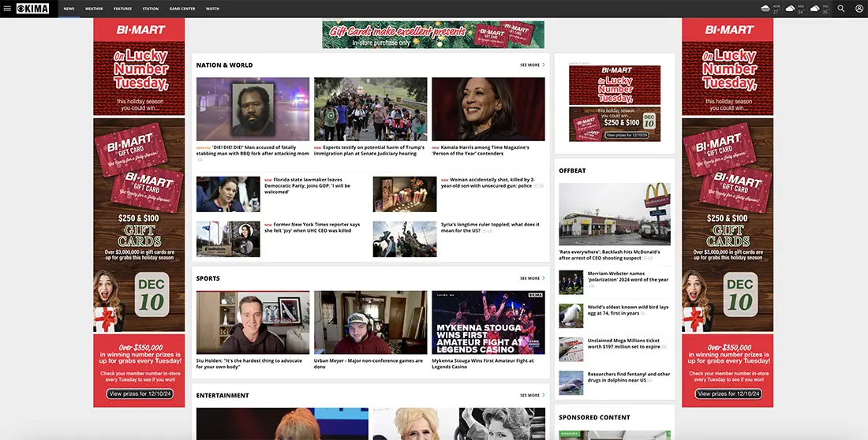Click the WED forecast cloud icon
This screenshot has width=868, height=440.
[x=790, y=9]
